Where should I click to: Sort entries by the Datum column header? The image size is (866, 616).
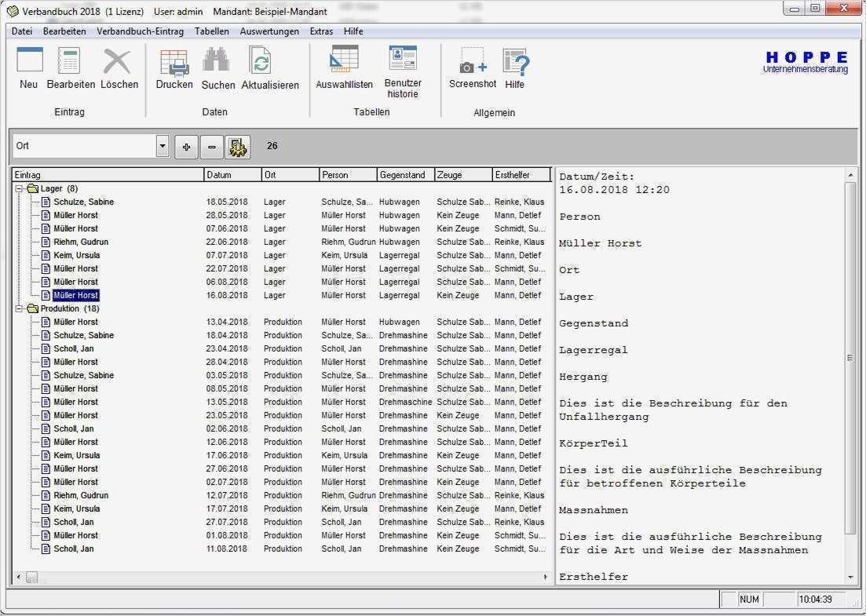232,175
